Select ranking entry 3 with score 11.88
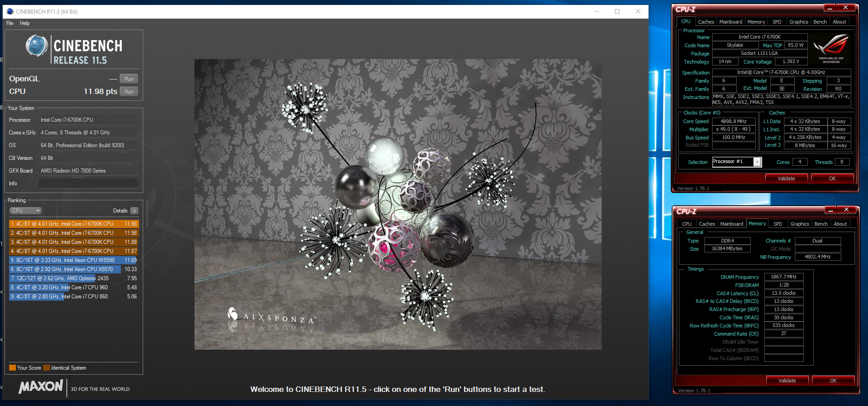868x406 pixels. [x=74, y=242]
